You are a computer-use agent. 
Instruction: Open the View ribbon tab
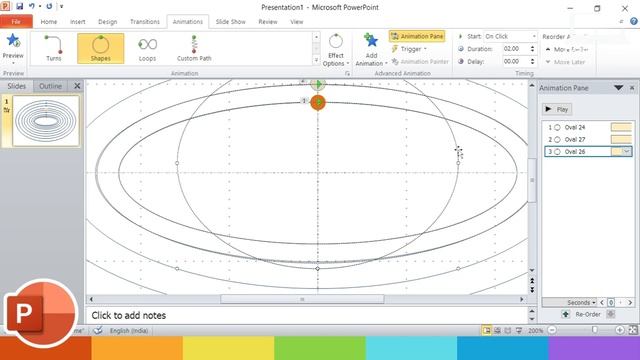(297, 22)
